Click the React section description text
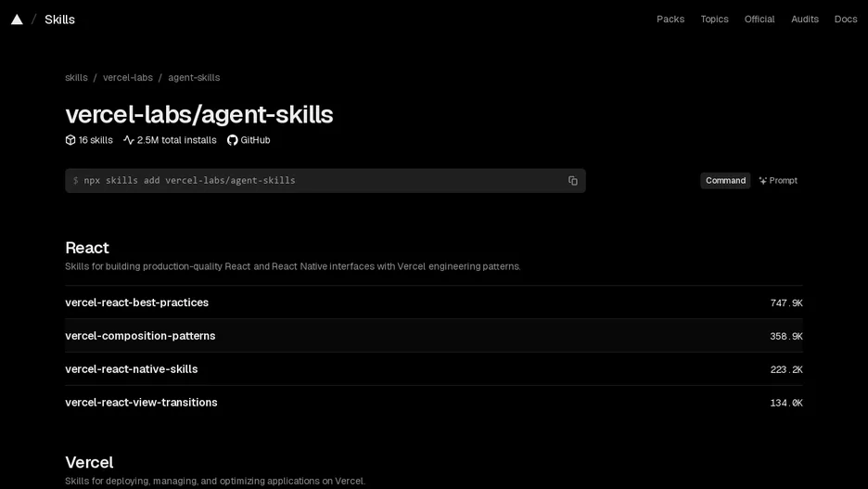The width and height of the screenshot is (868, 489). point(293,266)
